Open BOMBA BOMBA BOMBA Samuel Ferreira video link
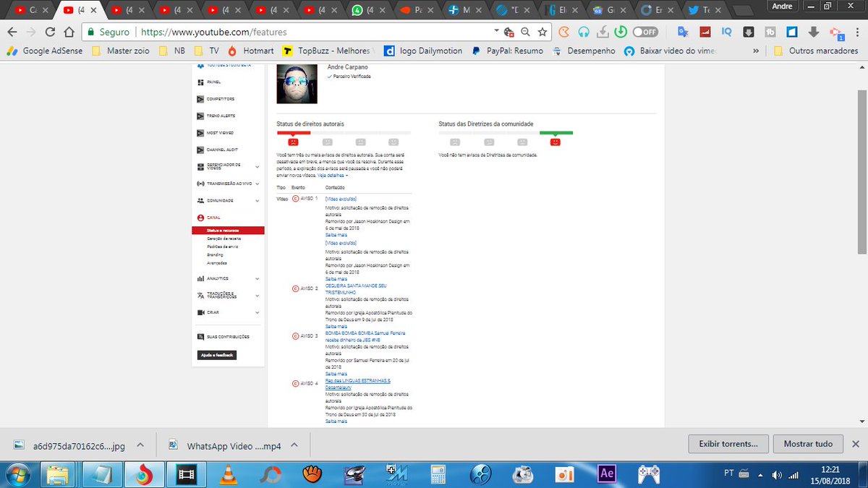The height and width of the screenshot is (488, 868). pyautogui.click(x=365, y=336)
